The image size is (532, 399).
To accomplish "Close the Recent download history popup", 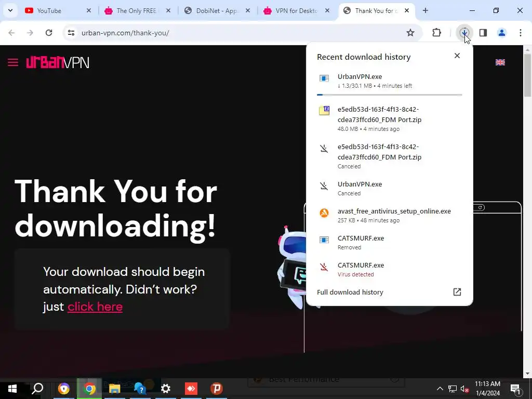I will [457, 56].
